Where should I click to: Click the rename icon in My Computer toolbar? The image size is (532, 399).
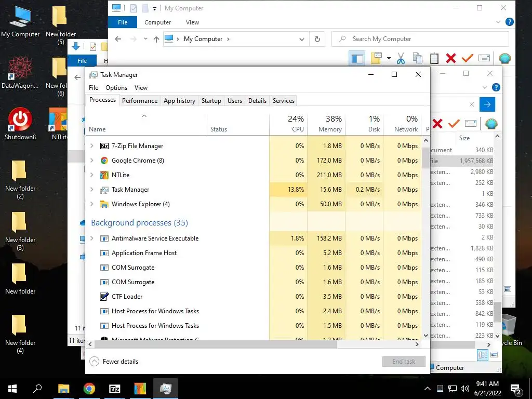point(484,58)
